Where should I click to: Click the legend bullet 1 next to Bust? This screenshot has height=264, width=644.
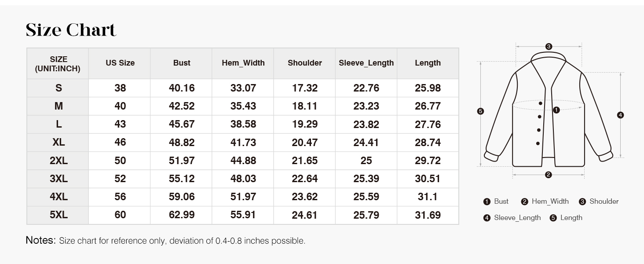point(487,202)
